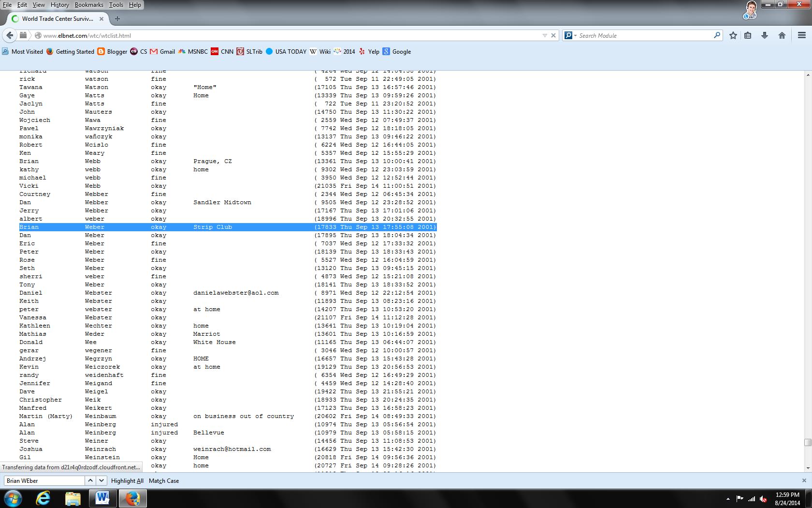Click the back navigation arrow
This screenshot has width=812, height=508.
pyautogui.click(x=9, y=35)
